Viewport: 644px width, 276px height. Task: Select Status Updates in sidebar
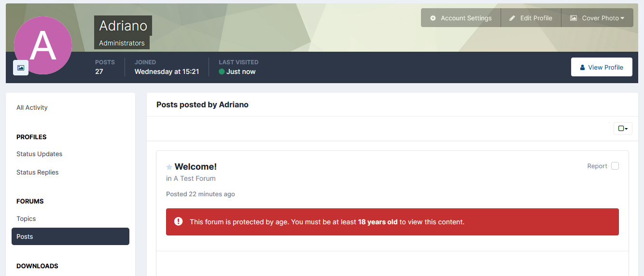point(39,154)
